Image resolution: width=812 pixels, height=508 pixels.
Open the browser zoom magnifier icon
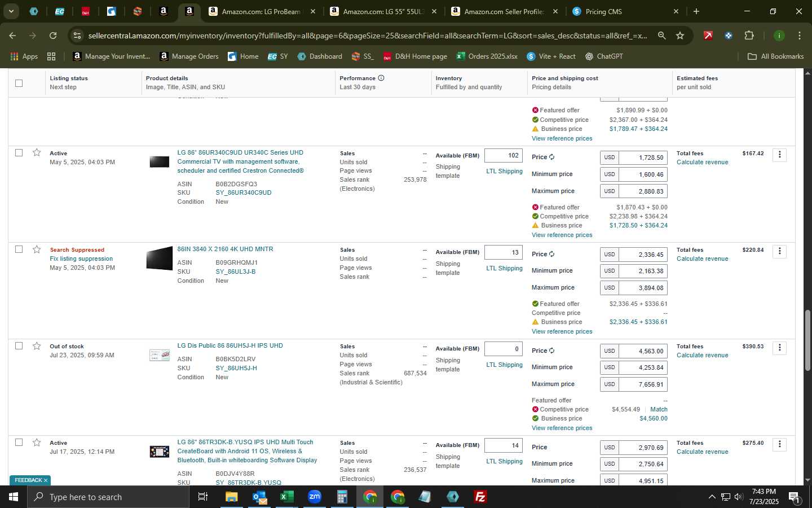pyautogui.click(x=661, y=36)
